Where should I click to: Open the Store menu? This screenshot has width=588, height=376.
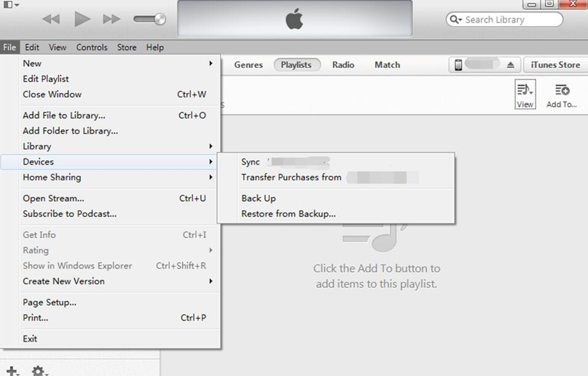point(127,47)
